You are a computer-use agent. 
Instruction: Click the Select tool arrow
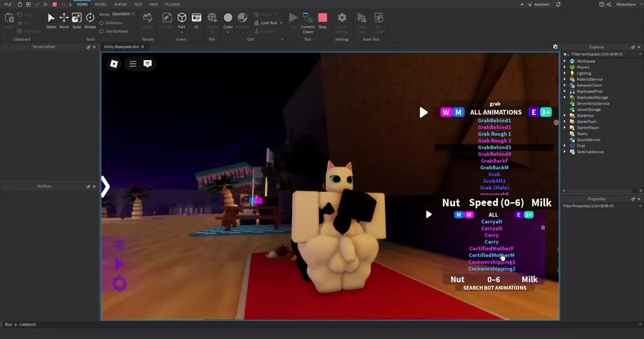(51, 20)
